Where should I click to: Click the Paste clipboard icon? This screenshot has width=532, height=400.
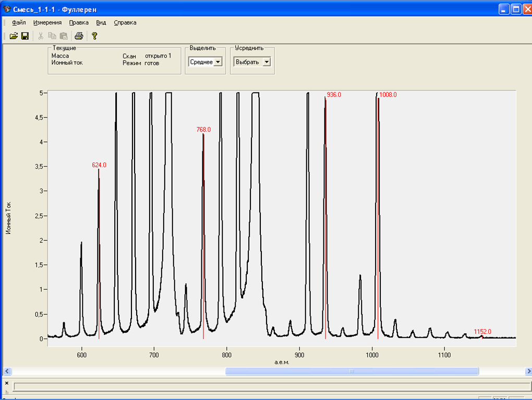[64, 36]
